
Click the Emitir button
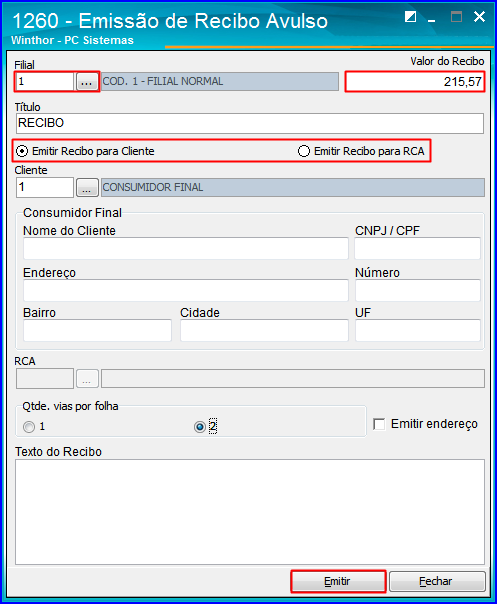(x=338, y=581)
